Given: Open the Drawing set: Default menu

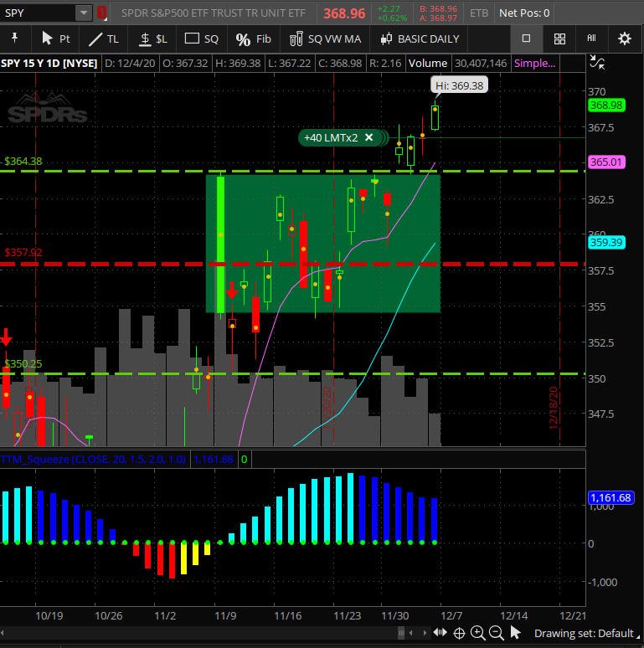Looking at the screenshot, I should (584, 633).
